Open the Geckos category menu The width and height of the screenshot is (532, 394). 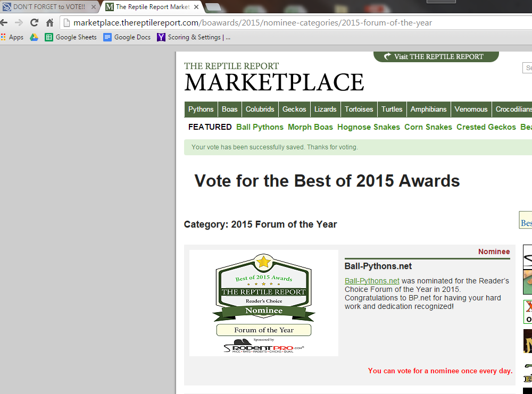point(294,109)
